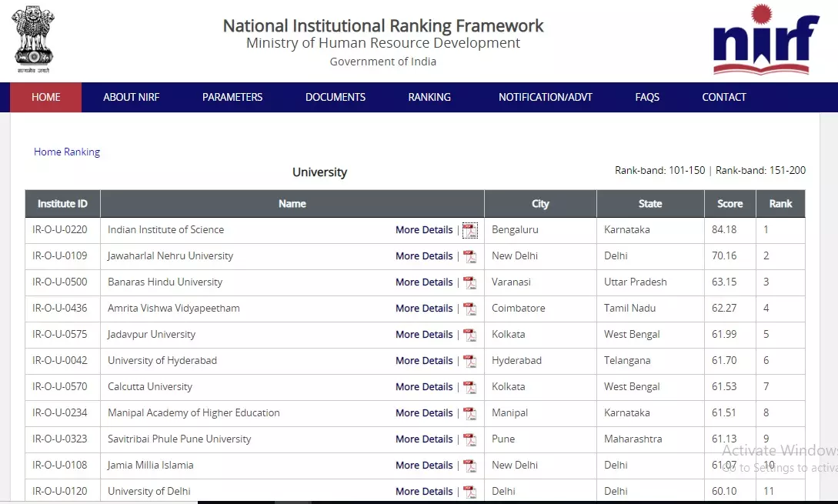Open PDF icon for Jawaharlal Nehru University
The height and width of the screenshot is (504, 838).
469,256
